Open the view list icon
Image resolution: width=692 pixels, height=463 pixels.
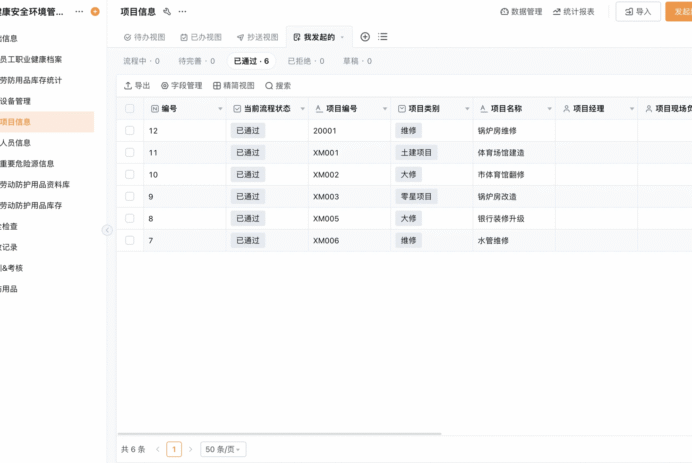383,37
